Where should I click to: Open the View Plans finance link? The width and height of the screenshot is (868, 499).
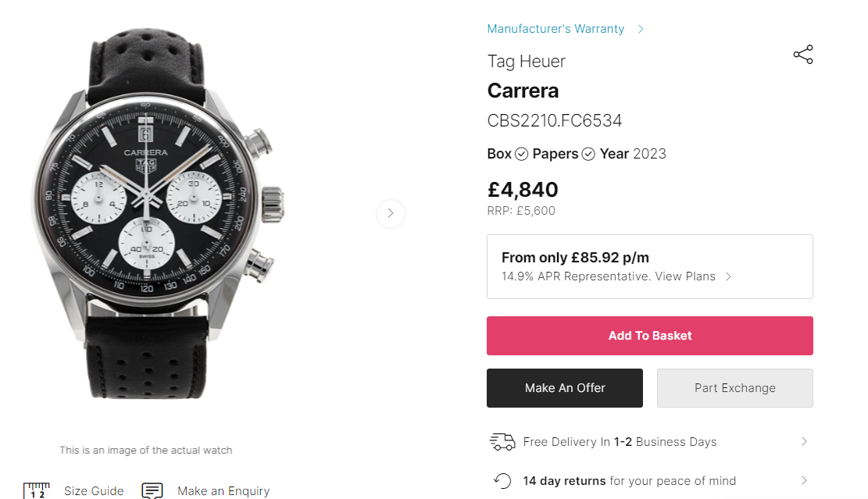tap(685, 276)
